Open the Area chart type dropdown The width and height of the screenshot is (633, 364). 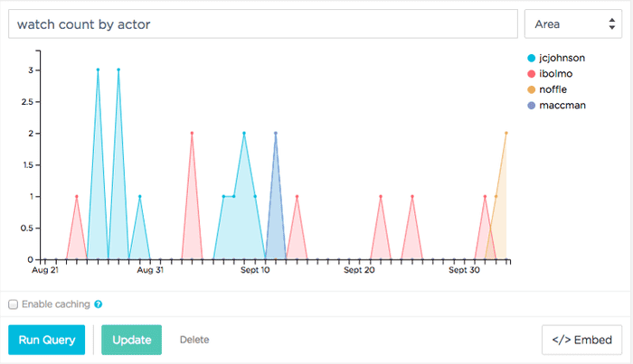pos(572,24)
